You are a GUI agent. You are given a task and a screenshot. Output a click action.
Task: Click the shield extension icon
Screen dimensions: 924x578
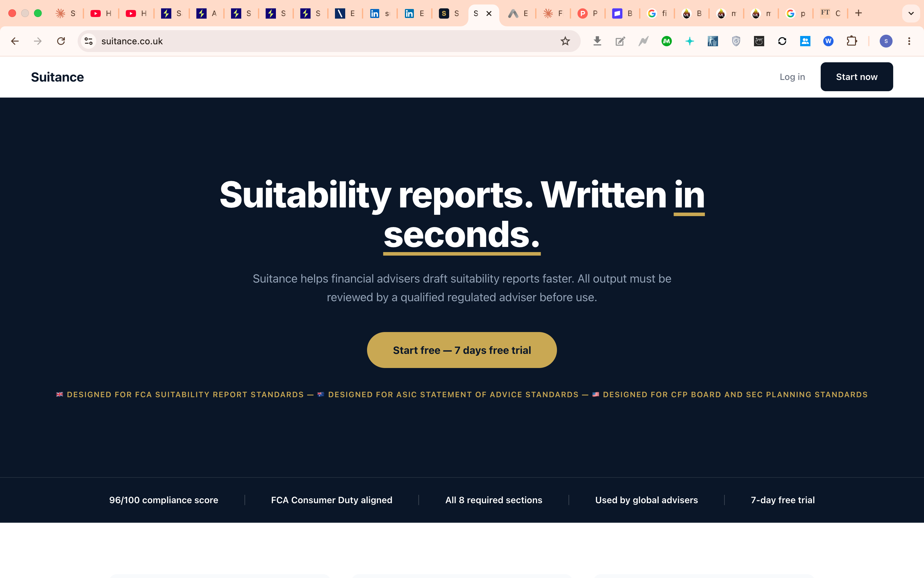coord(736,41)
